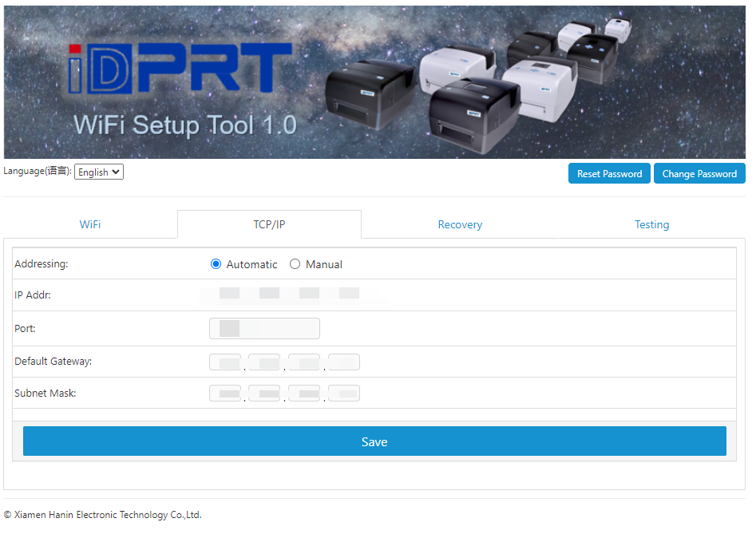The image size is (756, 538).
Task: Click the second Default Gateway octet field
Action: click(x=264, y=362)
